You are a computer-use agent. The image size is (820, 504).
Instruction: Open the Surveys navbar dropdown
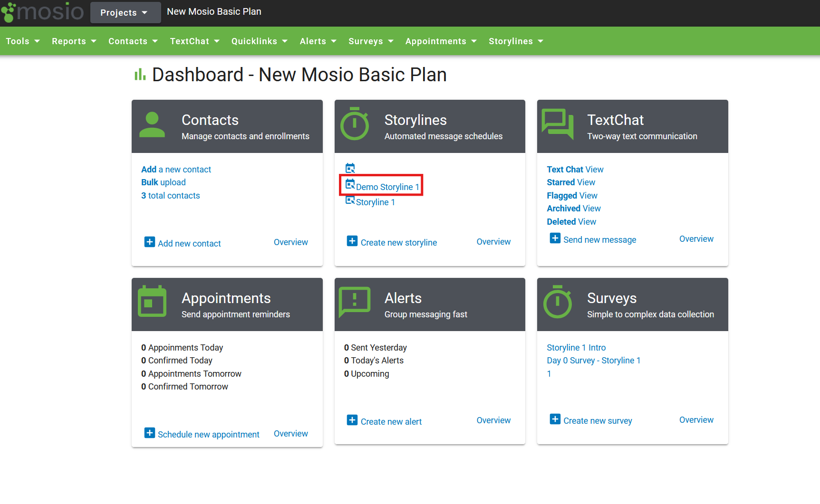(371, 41)
